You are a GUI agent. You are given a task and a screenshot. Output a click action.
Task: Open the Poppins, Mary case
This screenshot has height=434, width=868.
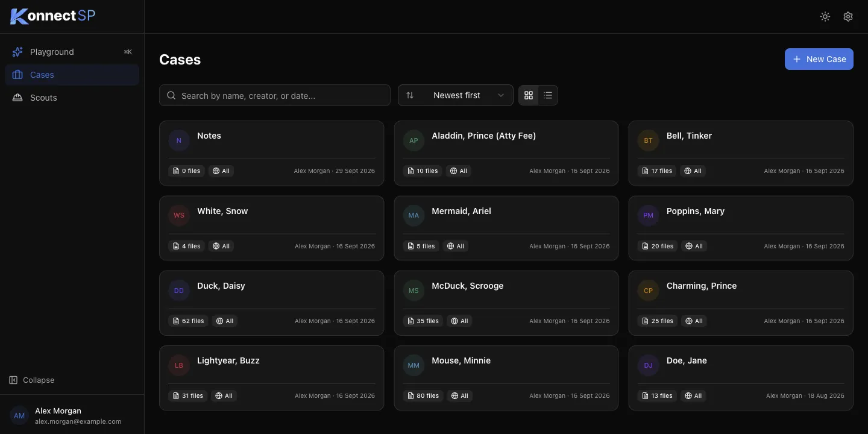741,228
